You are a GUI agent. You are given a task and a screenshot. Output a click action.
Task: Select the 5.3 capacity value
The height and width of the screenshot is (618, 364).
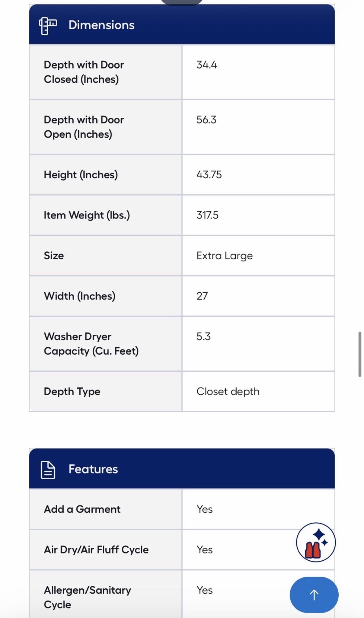click(x=203, y=336)
